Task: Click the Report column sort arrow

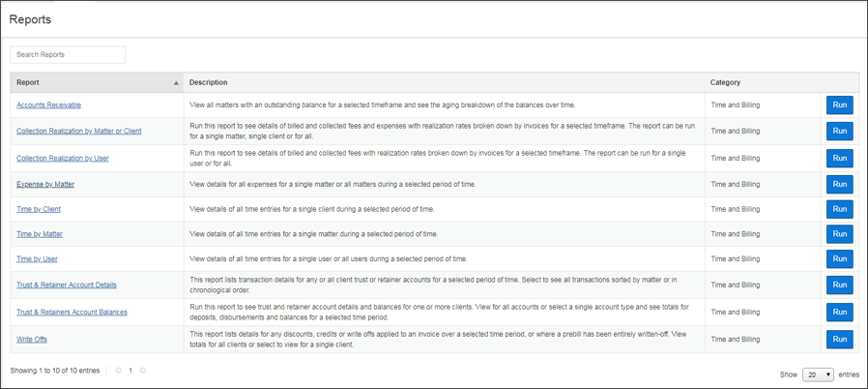Action: tap(176, 83)
